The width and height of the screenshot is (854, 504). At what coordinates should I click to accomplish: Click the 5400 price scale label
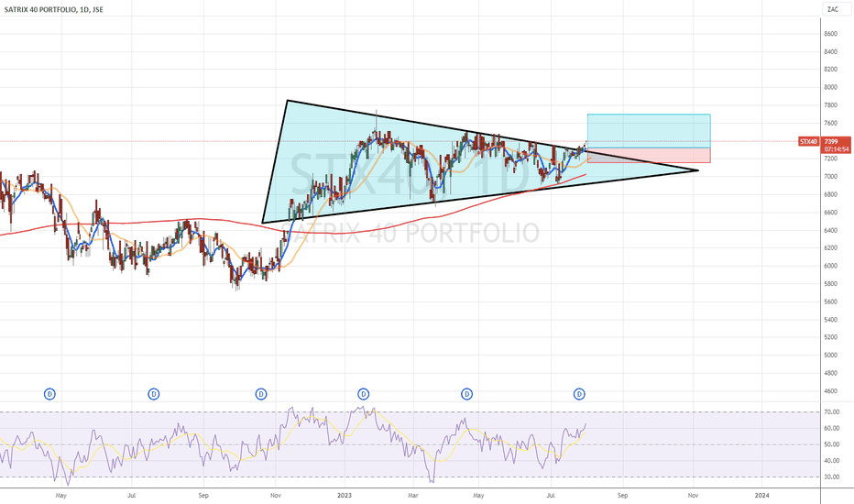coord(830,320)
